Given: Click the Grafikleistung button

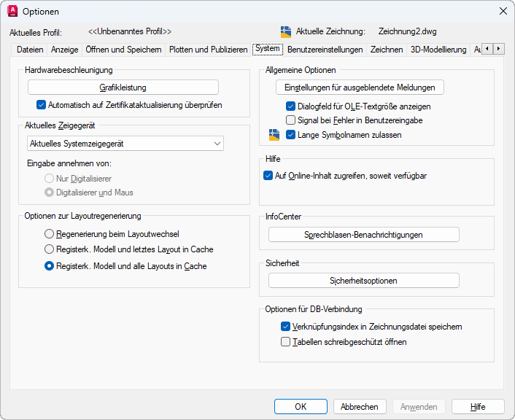Looking at the screenshot, I should pos(123,87).
